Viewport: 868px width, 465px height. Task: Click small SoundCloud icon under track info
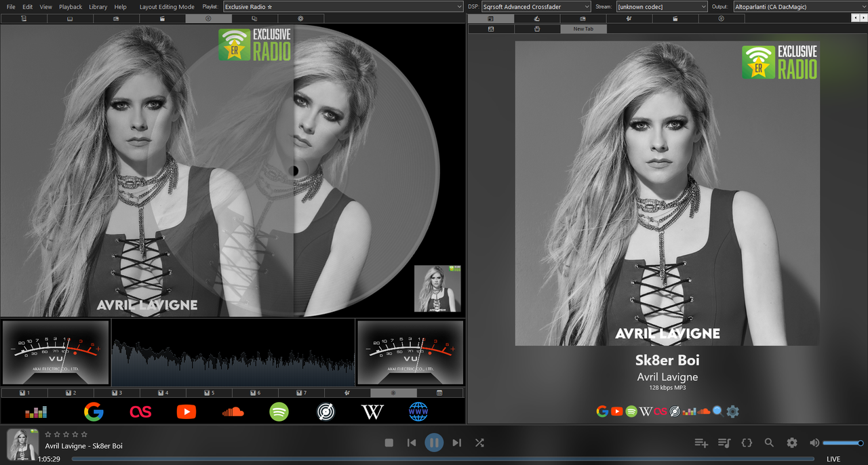coord(704,411)
